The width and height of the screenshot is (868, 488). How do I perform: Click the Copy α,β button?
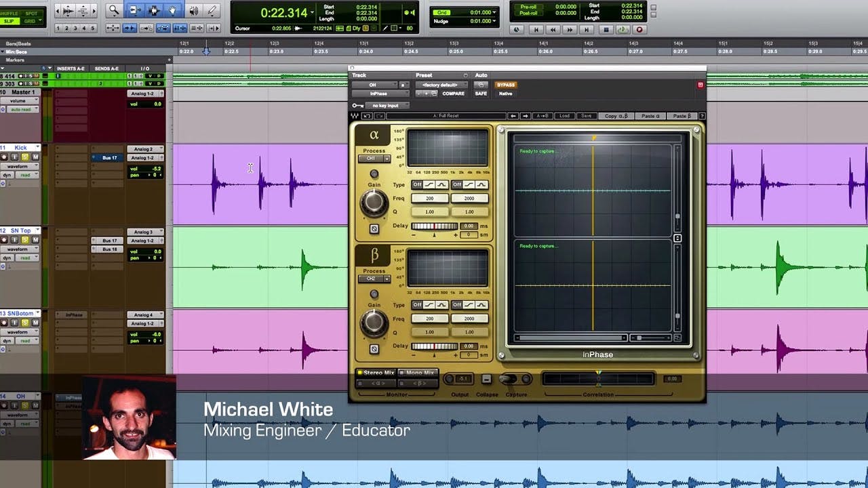(x=617, y=115)
